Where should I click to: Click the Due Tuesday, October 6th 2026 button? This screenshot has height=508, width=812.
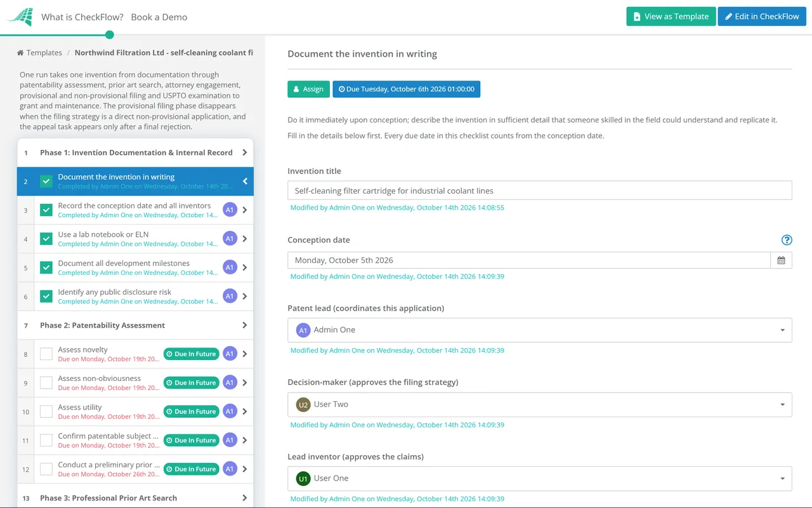(x=406, y=89)
